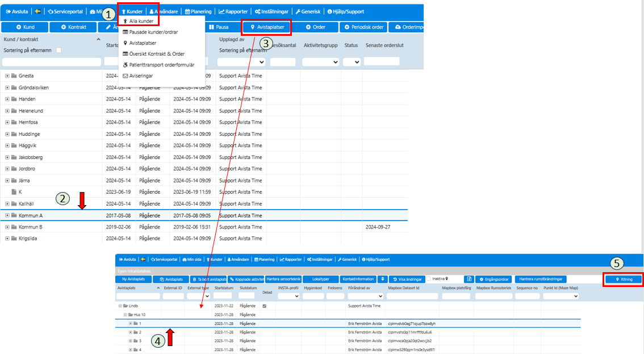Click the sort caret in lower Avistaplats header
This screenshot has width=644, height=354.
click(x=158, y=288)
